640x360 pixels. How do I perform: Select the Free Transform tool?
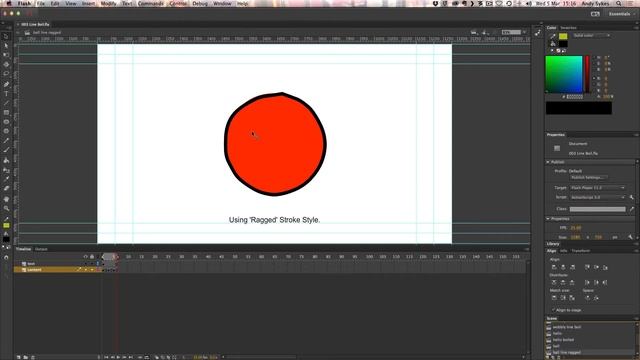pos(6,55)
